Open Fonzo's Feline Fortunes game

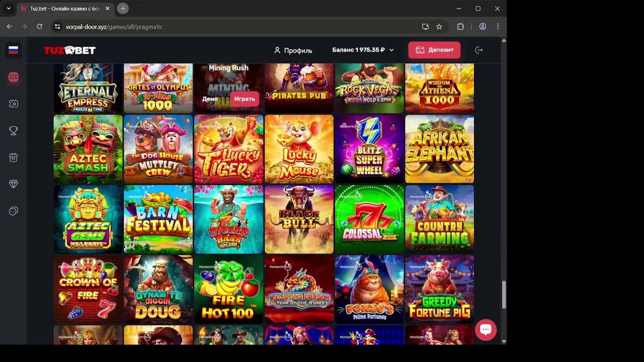[x=369, y=289]
